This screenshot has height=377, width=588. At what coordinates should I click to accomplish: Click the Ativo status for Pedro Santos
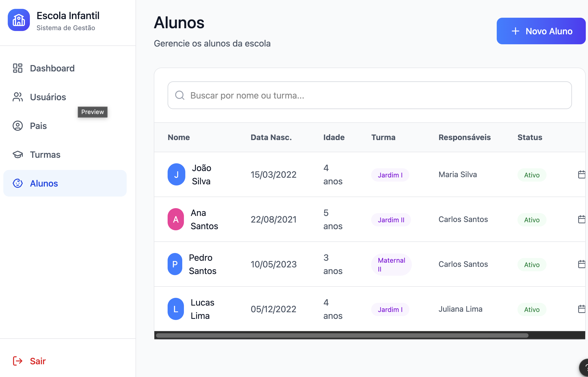532,265
